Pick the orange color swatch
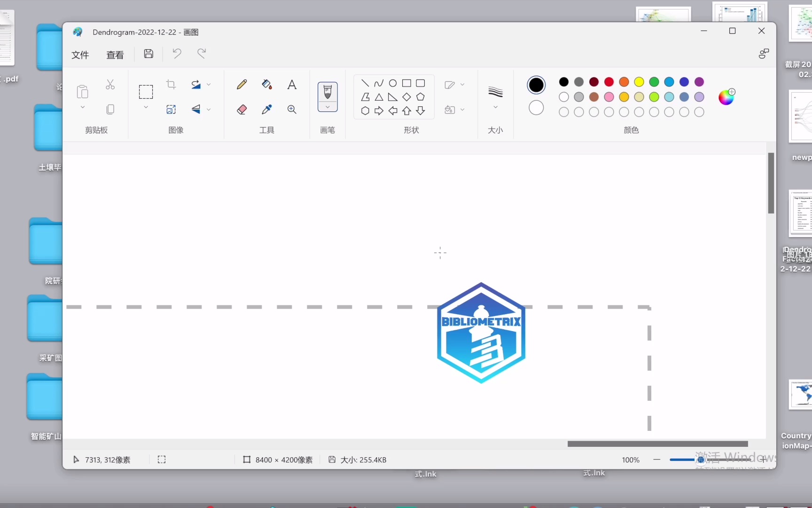The height and width of the screenshot is (508, 812). click(x=624, y=82)
